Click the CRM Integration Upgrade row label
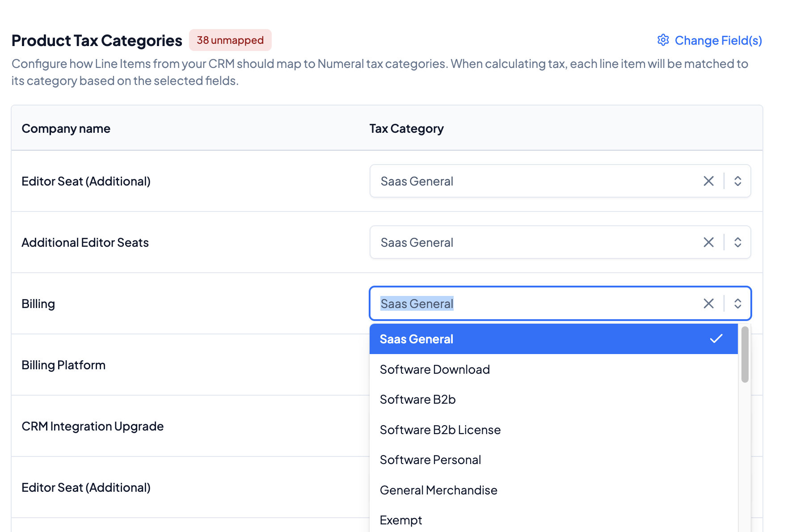This screenshot has height=532, width=800. coord(93,426)
